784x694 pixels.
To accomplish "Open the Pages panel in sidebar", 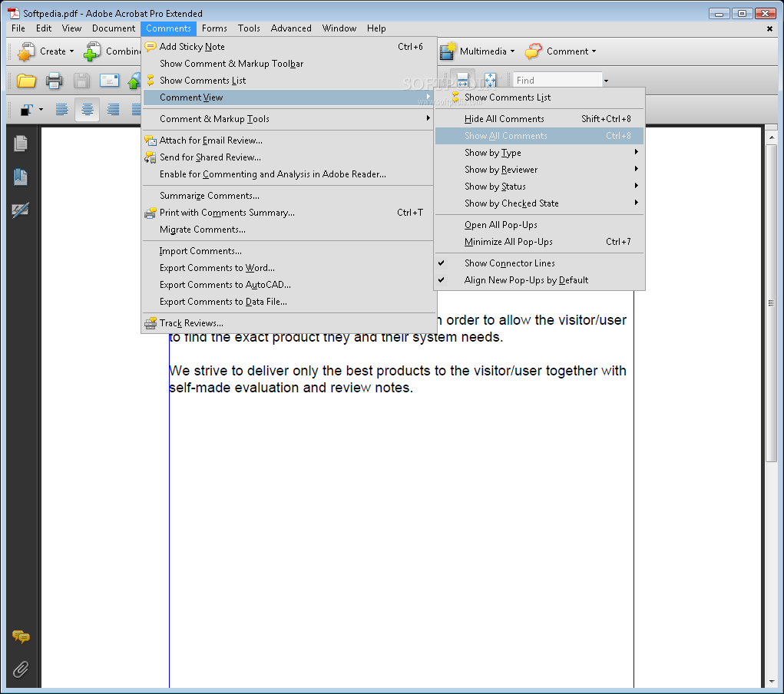I will pos(21,144).
